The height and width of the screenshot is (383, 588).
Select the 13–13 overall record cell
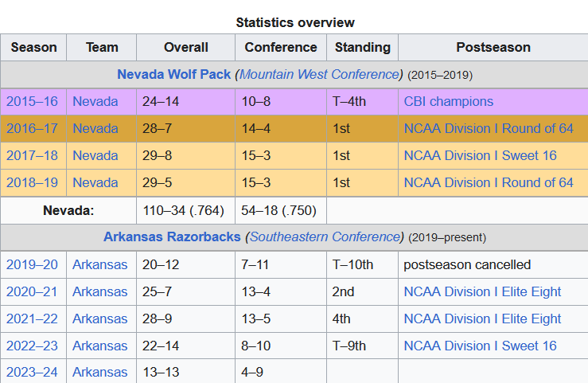pyautogui.click(x=185, y=371)
